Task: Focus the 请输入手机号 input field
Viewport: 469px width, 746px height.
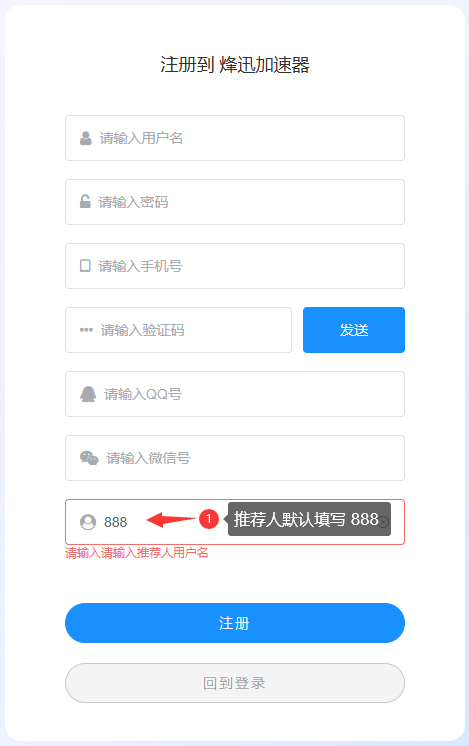Action: pyautogui.click(x=235, y=266)
